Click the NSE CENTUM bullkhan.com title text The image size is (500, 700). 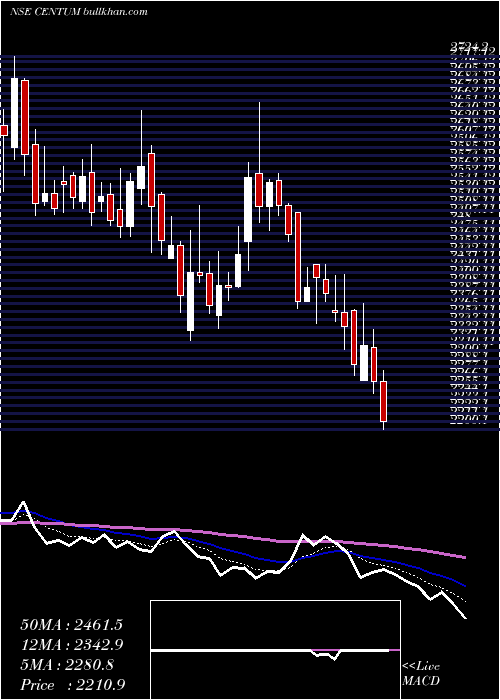pos(79,12)
